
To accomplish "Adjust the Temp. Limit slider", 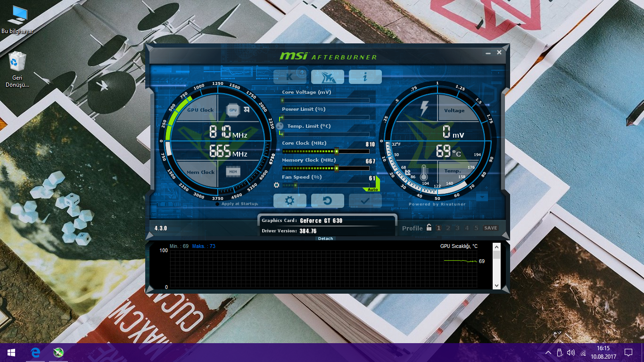I will click(325, 134).
